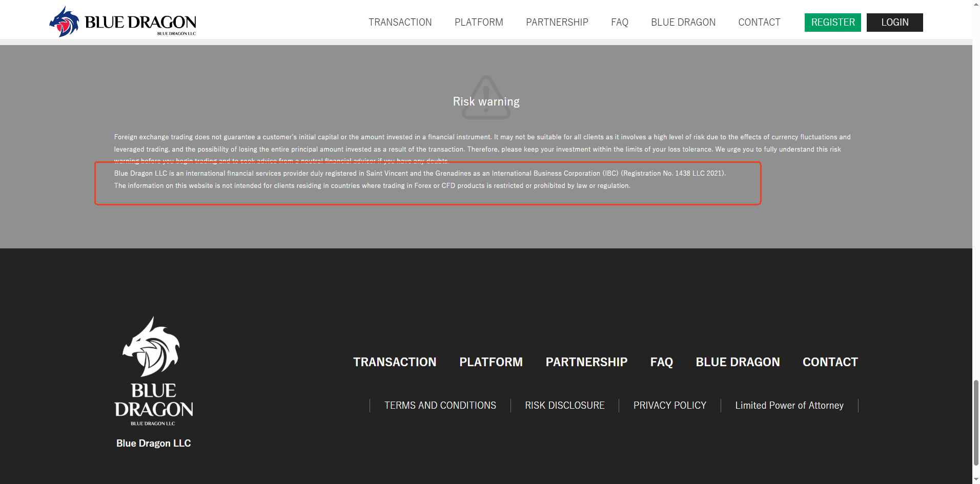The height and width of the screenshot is (484, 980).
Task: Open the Limited Power of Attorney link
Action: pyautogui.click(x=789, y=406)
